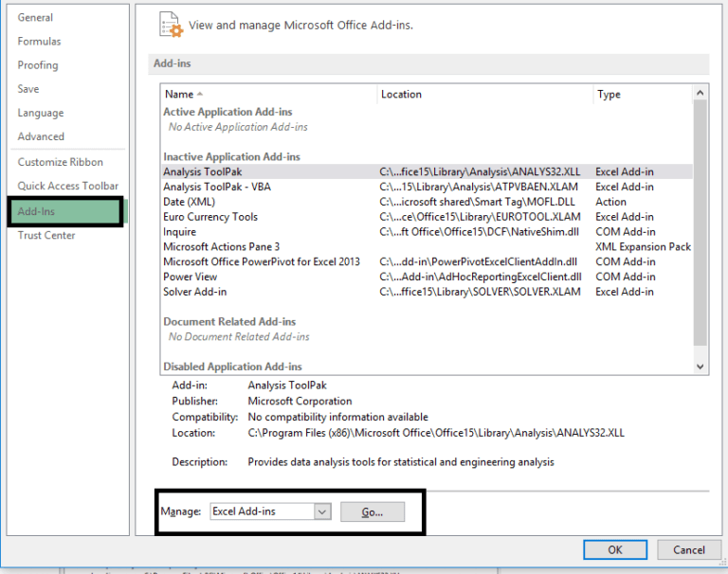Click the add-ins list scrollbar thumb

701,223
